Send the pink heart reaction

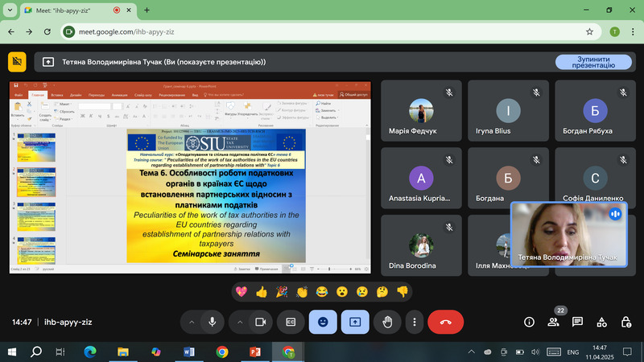click(242, 292)
